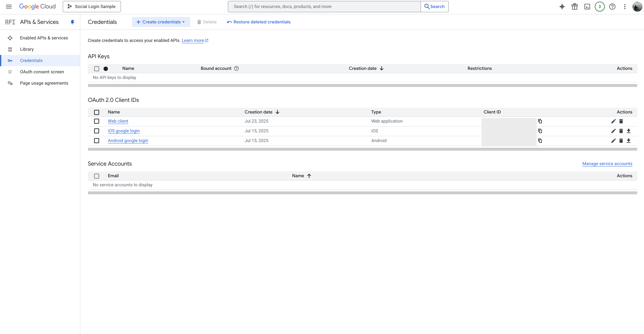Open the main hamburger navigation menu
The image size is (644, 334).
click(9, 7)
